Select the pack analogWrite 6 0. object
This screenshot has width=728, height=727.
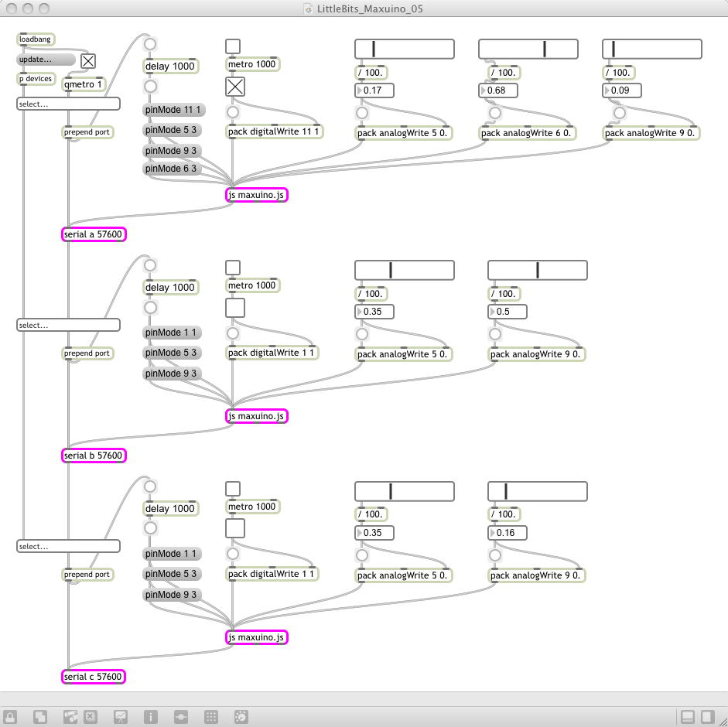(x=527, y=133)
